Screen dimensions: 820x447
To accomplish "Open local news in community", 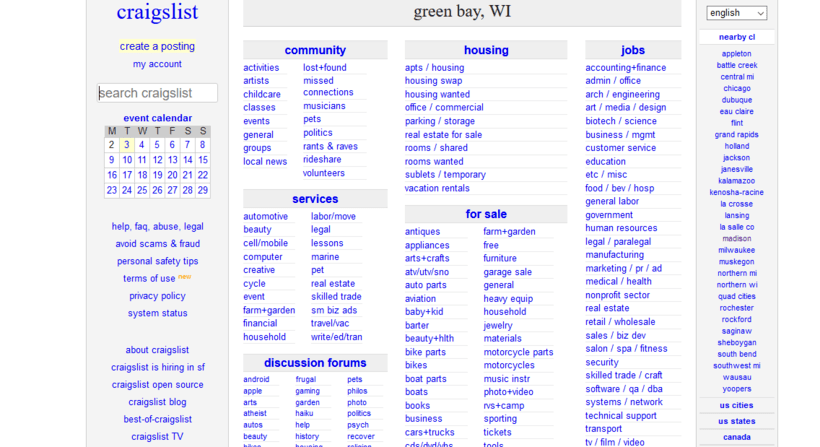I will point(265,162).
